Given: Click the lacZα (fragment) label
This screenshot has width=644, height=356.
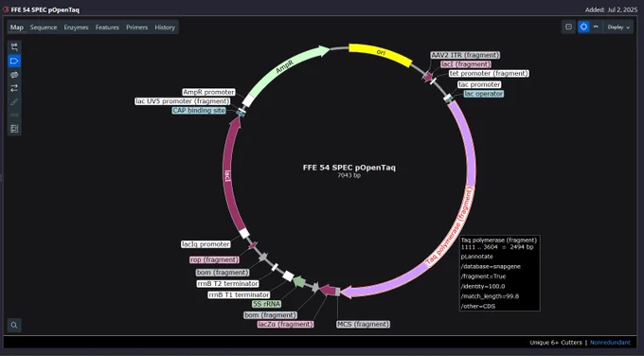Looking at the screenshot, I should click(285, 325).
